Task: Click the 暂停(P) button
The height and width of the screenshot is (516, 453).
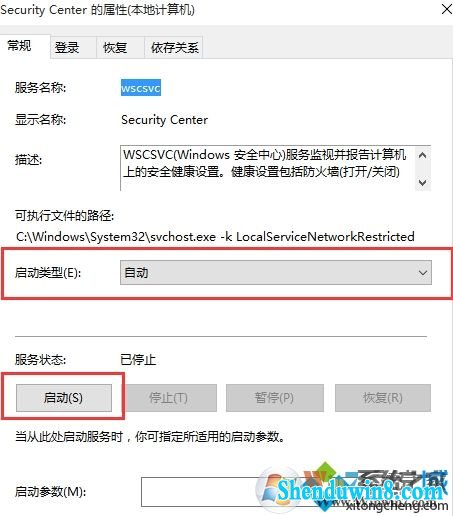Action: click(x=275, y=398)
